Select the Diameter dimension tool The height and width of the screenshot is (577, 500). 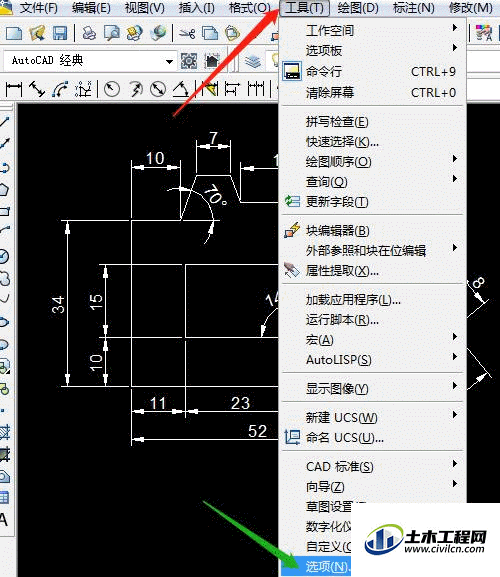(158, 89)
